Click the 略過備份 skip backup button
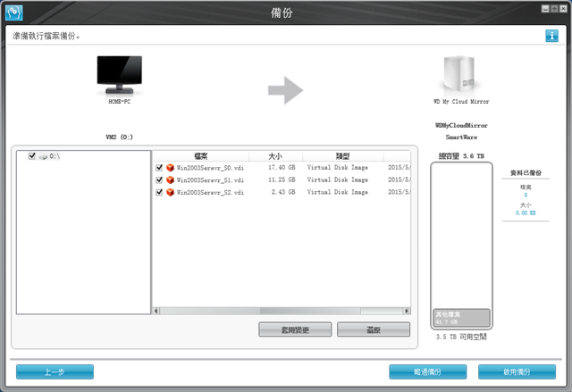The image size is (572, 392). pyautogui.click(x=427, y=372)
